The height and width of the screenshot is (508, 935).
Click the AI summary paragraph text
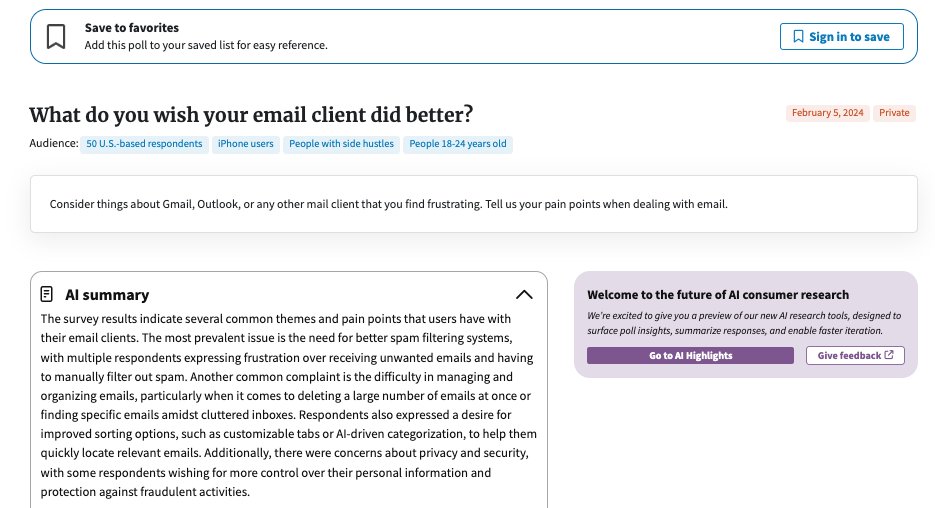(289, 405)
